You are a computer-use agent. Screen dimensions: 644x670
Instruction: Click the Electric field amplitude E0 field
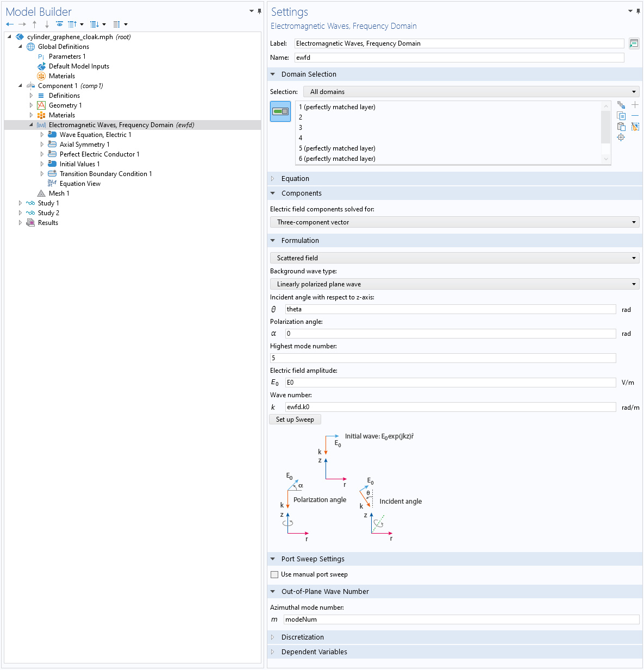451,383
